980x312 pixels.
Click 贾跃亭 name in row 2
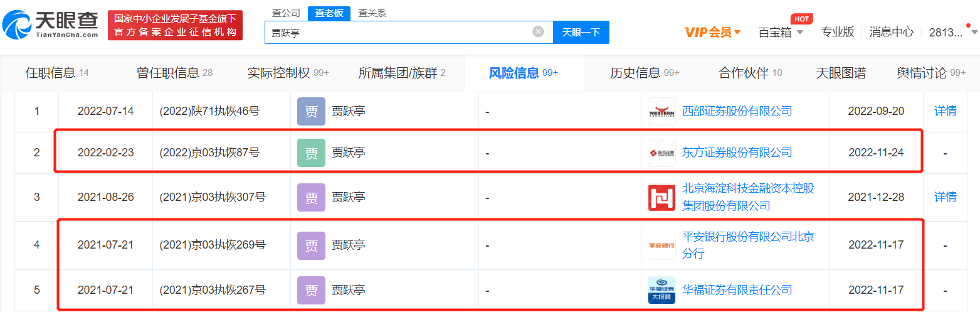tap(349, 153)
